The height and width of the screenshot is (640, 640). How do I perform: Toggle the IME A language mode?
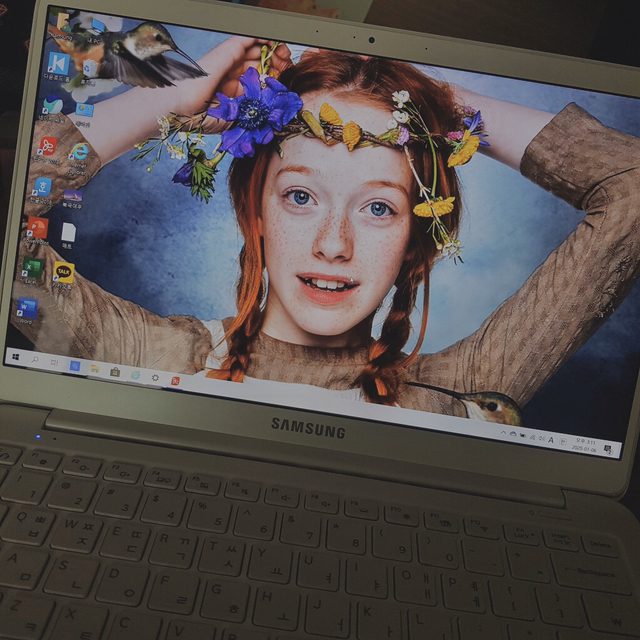551,440
